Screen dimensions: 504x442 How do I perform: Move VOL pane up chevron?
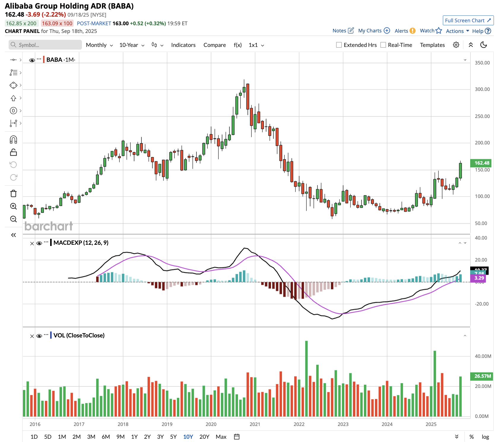465,336
